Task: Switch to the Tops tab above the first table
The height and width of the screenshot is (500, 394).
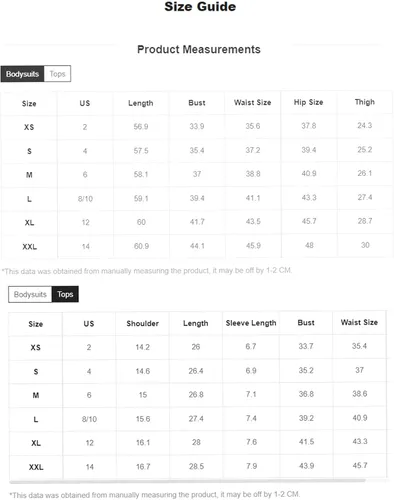Action: tap(57, 74)
